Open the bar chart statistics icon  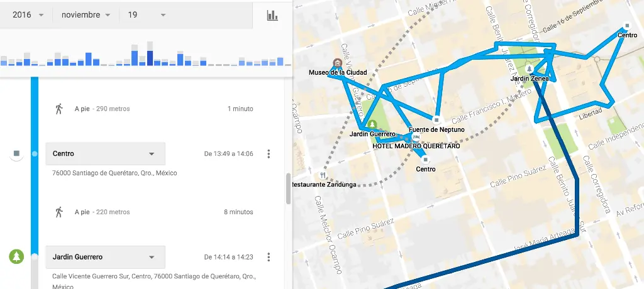[x=272, y=15]
